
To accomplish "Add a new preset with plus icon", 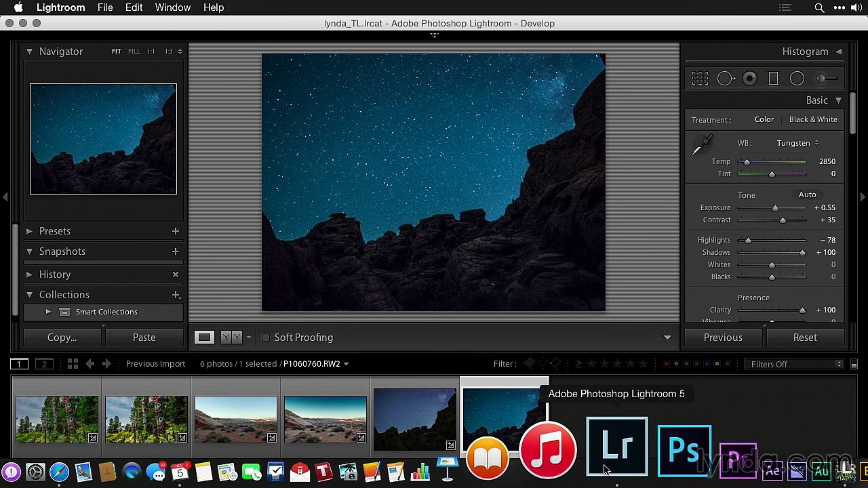I will (176, 231).
